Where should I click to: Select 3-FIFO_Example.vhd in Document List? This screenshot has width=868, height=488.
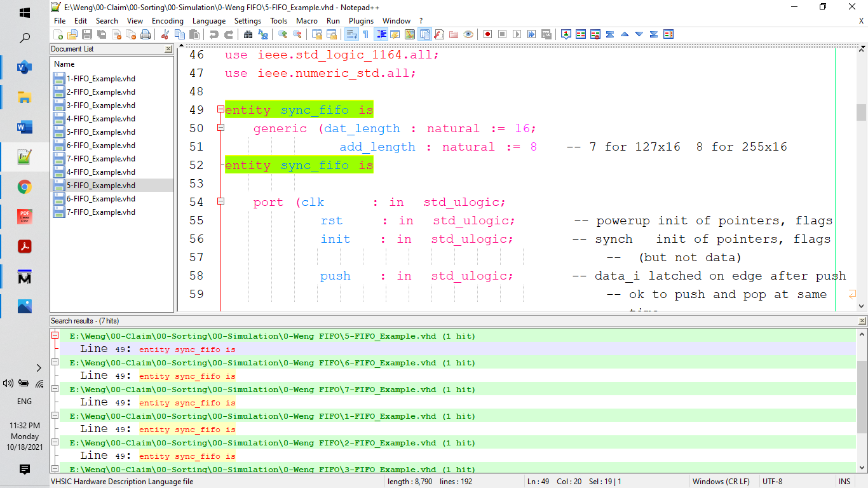coord(100,105)
